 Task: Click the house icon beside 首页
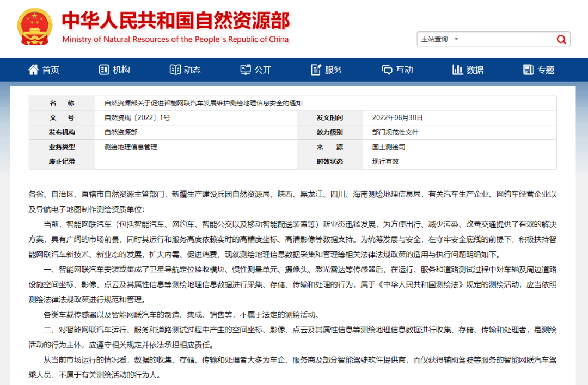click(x=33, y=70)
